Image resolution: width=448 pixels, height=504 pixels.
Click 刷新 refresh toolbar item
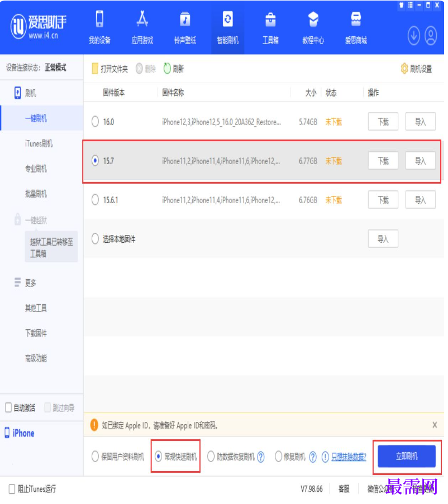pos(174,69)
